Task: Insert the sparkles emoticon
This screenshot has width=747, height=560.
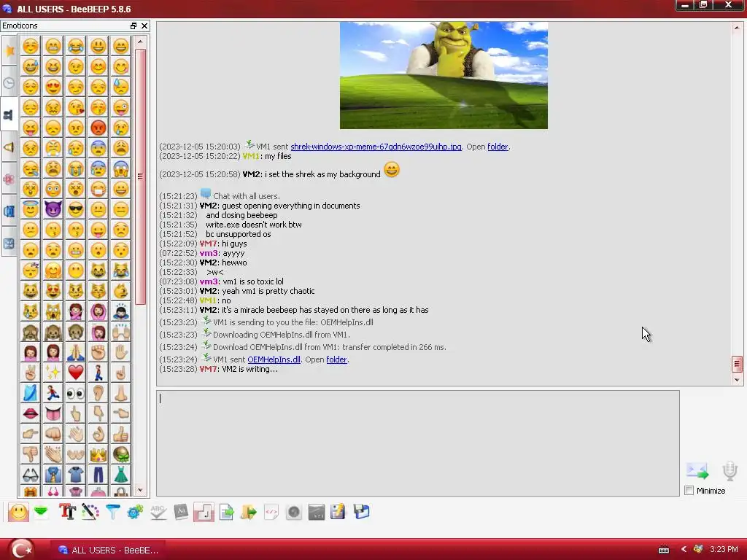Action: tap(53, 373)
